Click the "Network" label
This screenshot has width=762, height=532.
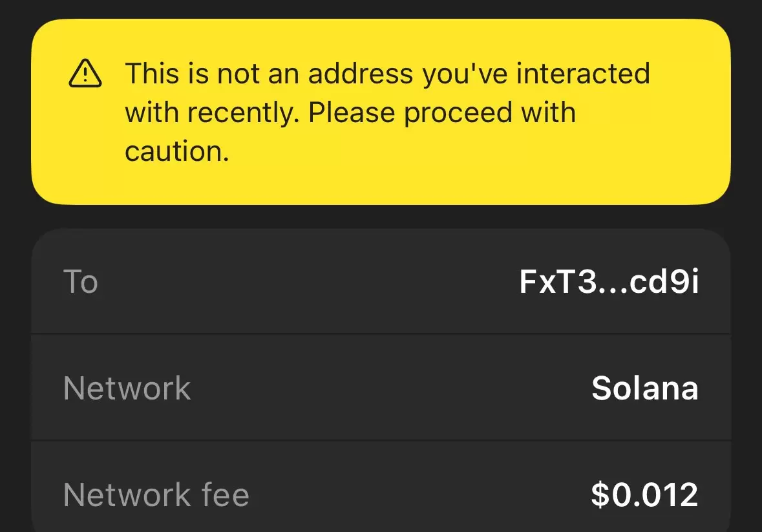(x=127, y=388)
